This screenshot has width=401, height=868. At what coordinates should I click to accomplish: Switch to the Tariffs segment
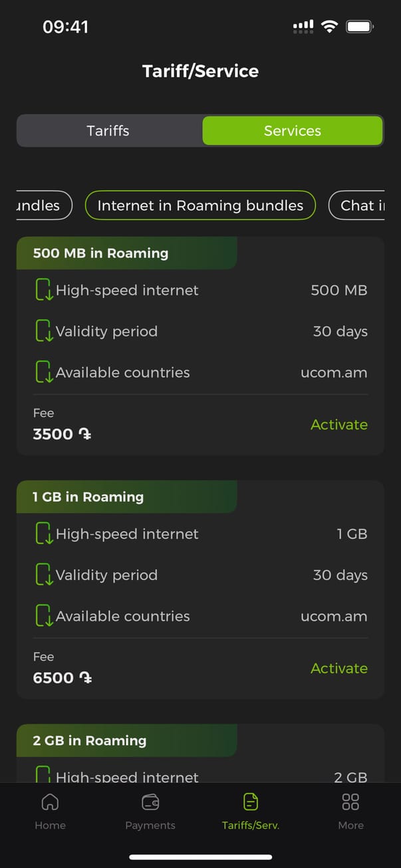(x=108, y=130)
